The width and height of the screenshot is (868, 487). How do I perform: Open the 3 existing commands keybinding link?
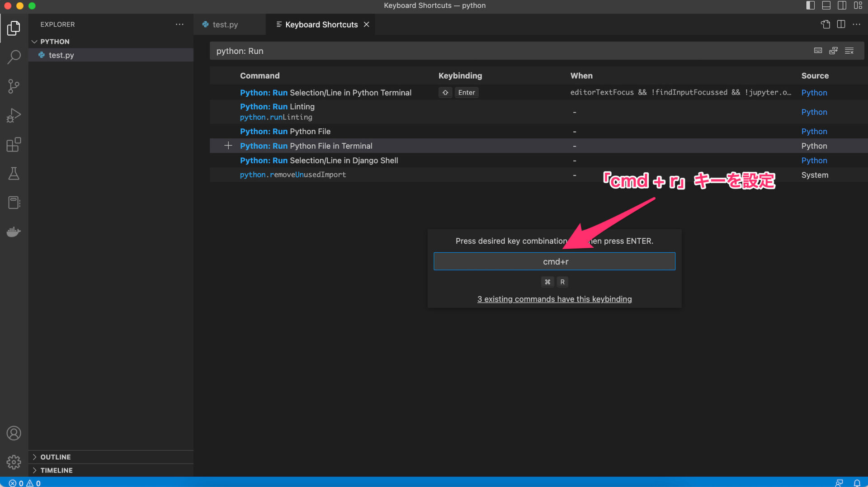(554, 299)
